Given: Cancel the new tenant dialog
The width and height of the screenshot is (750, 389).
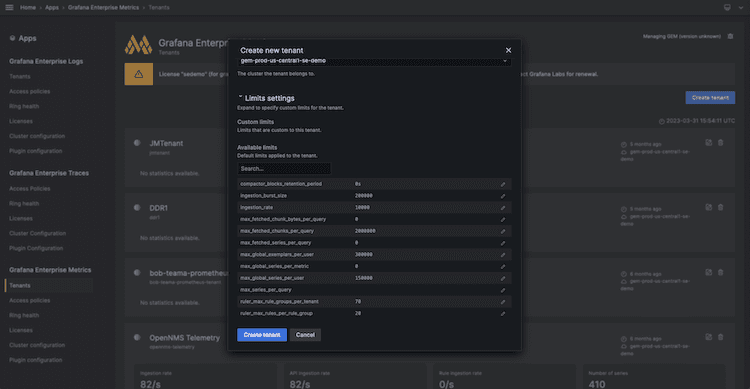Looking at the screenshot, I should [305, 335].
